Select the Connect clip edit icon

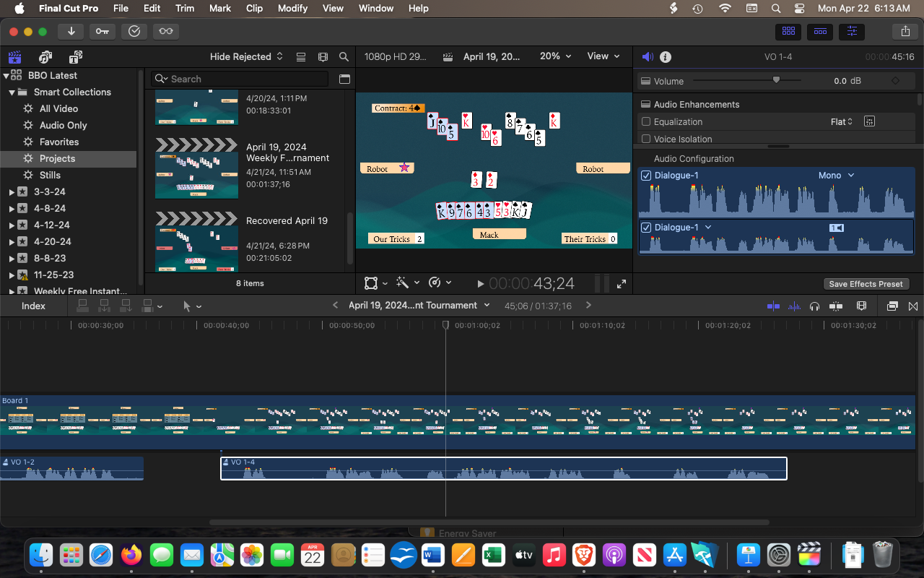pos(82,306)
